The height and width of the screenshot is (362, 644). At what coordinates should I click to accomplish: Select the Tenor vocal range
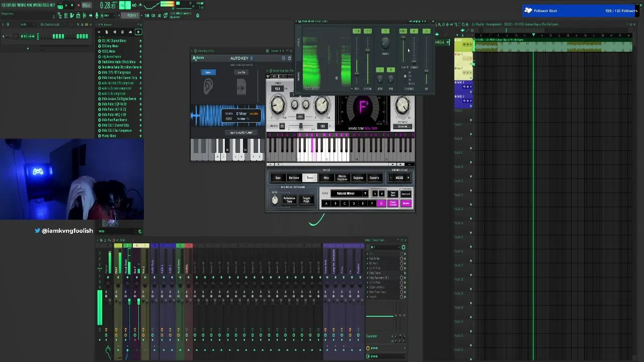click(310, 178)
